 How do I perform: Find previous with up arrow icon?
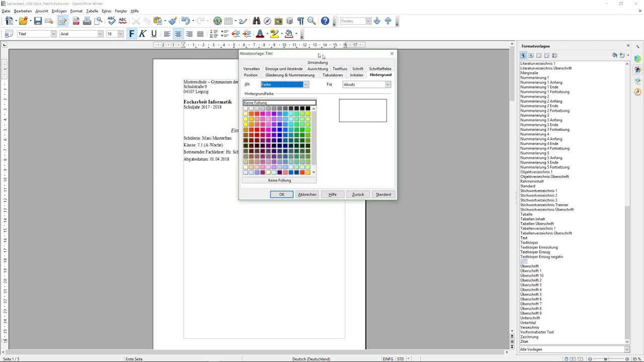[x=388, y=21]
